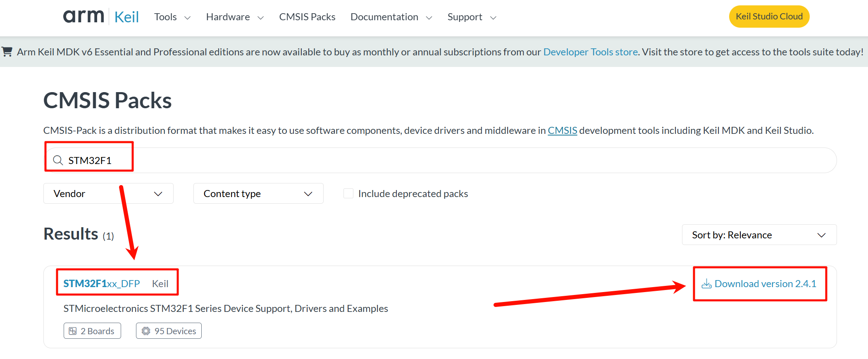This screenshot has height=359, width=868.
Task: Click the board icon in 2 Boards
Action: click(73, 331)
